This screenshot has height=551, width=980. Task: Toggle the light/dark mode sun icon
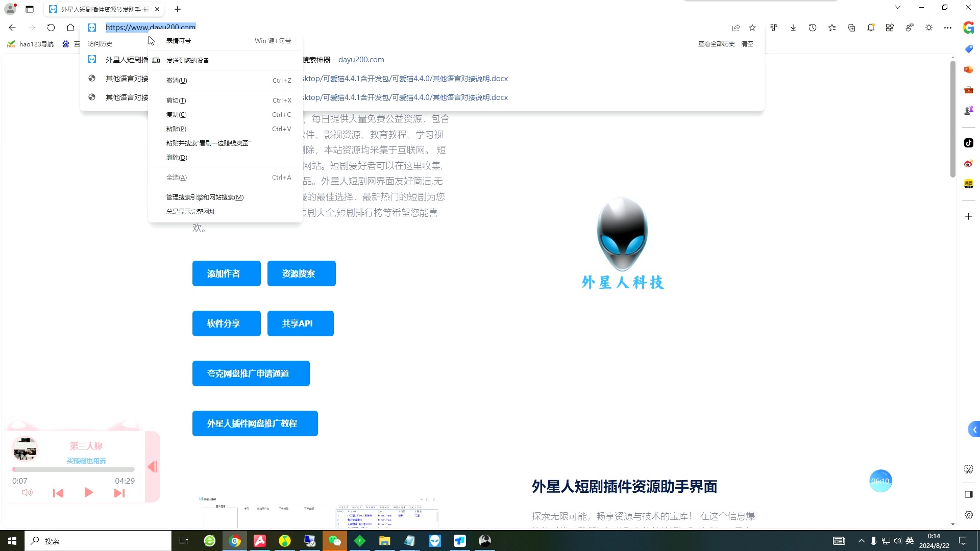[x=929, y=28]
